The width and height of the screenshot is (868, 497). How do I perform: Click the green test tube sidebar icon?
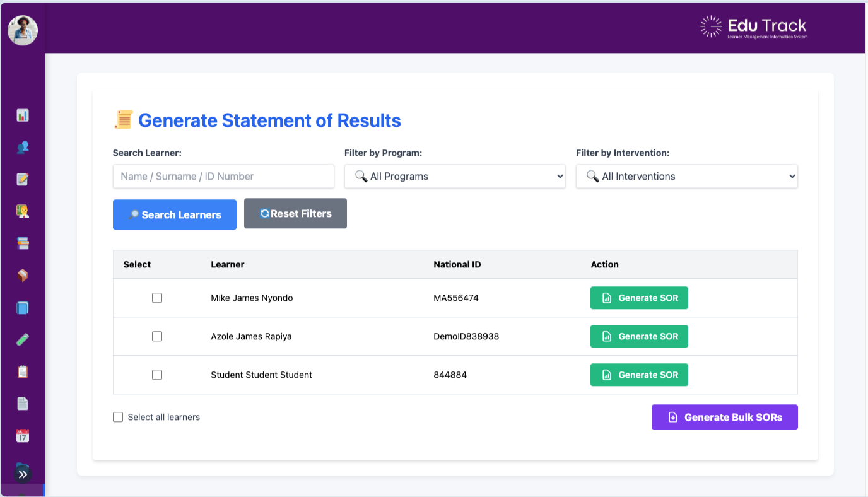(x=23, y=340)
